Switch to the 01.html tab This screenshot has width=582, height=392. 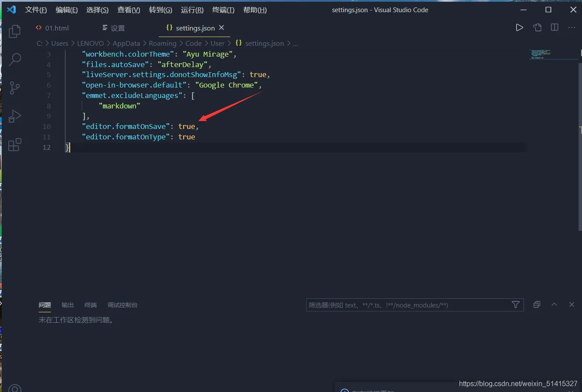pyautogui.click(x=52, y=28)
